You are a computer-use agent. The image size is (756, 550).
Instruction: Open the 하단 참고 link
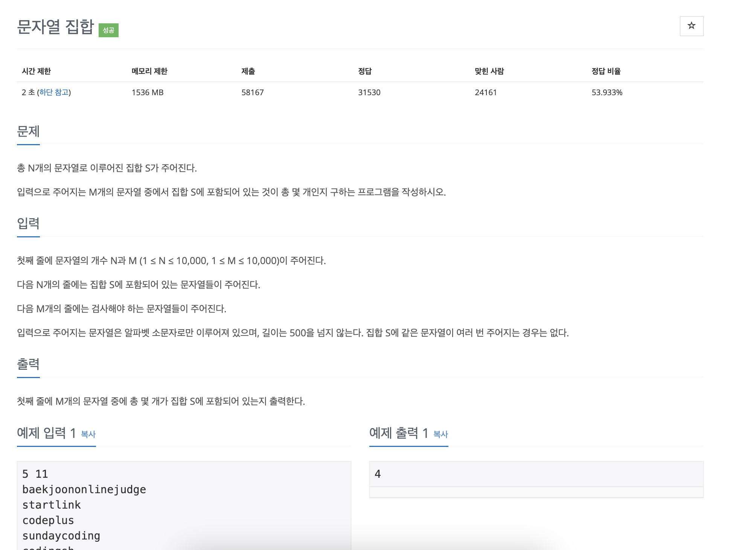[x=54, y=92]
